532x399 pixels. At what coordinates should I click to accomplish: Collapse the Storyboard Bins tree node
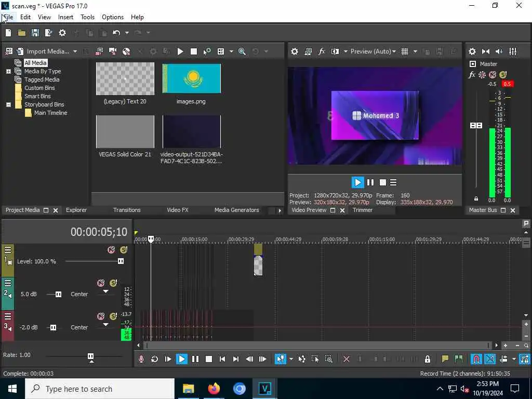(8, 104)
